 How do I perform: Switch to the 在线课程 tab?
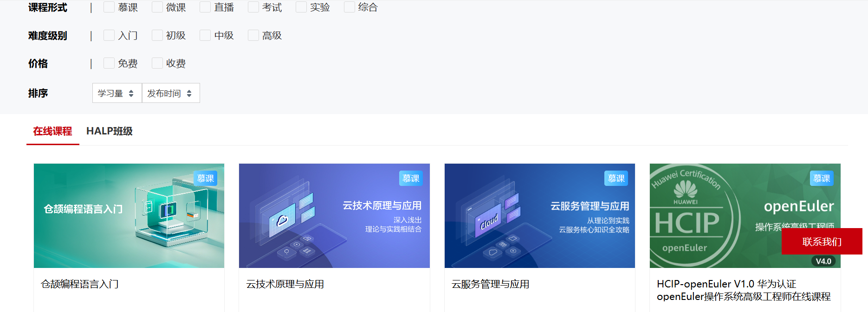pos(52,131)
